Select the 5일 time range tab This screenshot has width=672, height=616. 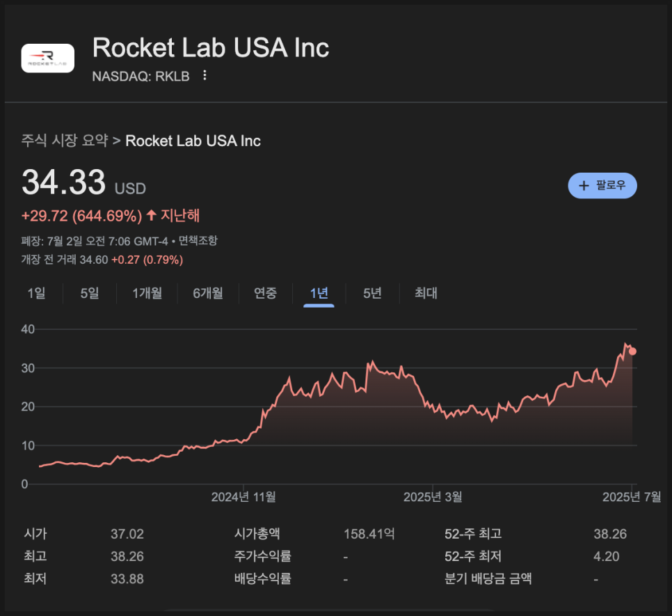[x=90, y=293]
